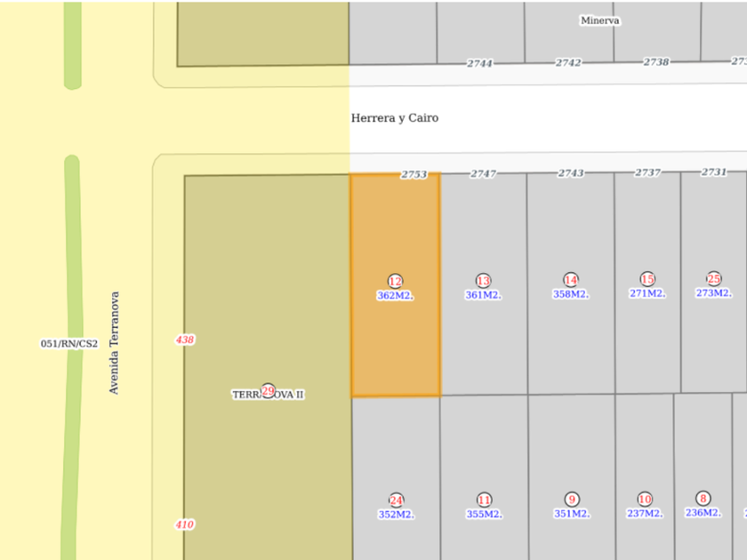This screenshot has width=747, height=560.
Task: Select the circled lot 24 marker
Action: (397, 500)
